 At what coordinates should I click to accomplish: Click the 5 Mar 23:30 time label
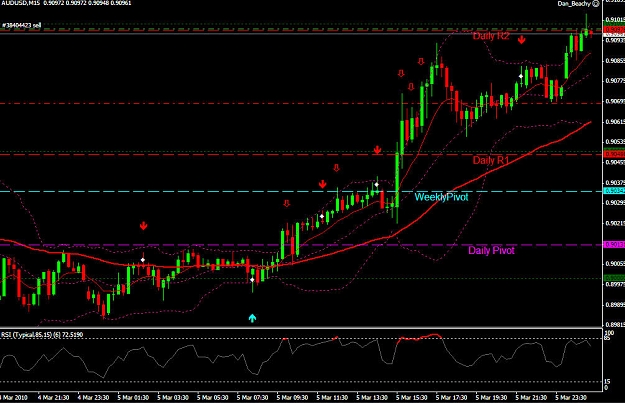tap(571, 398)
